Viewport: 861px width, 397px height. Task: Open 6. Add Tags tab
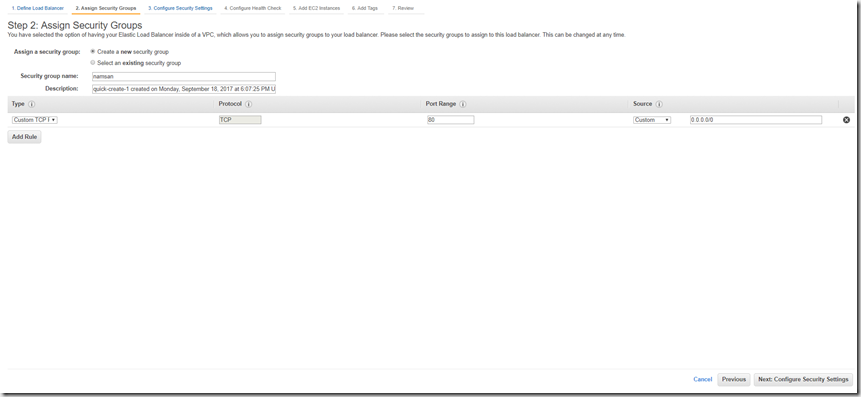click(x=366, y=8)
